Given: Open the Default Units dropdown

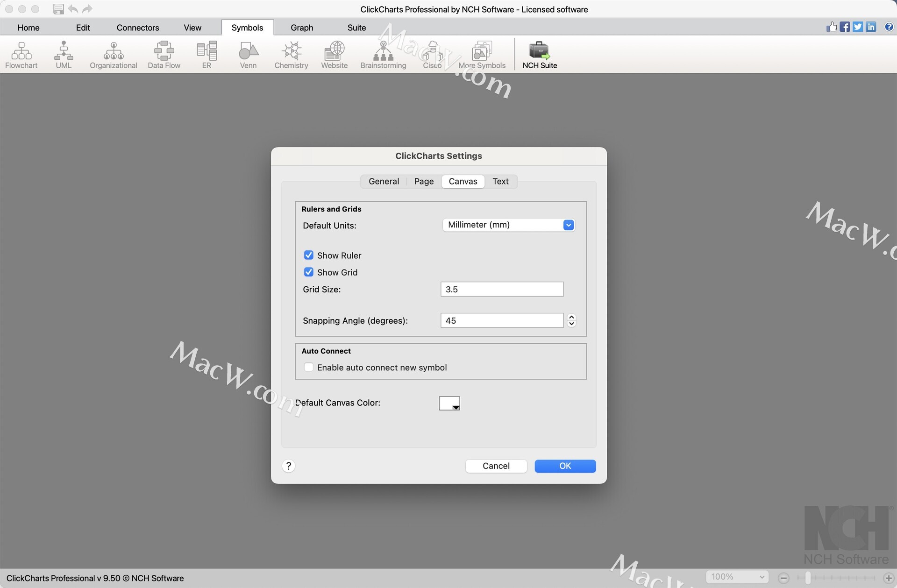Looking at the screenshot, I should coord(509,225).
